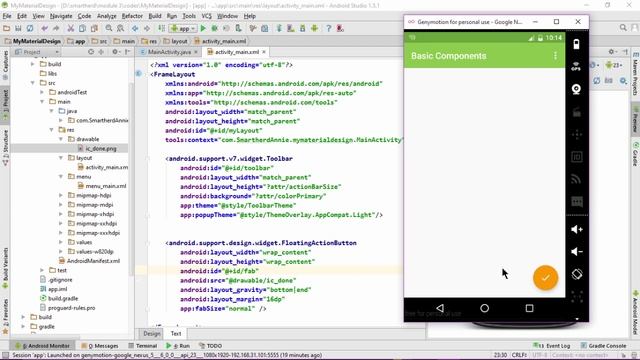The image size is (640, 360).
Task: Open the Gradle Console panel
Action: pyautogui.click(x=603, y=346)
